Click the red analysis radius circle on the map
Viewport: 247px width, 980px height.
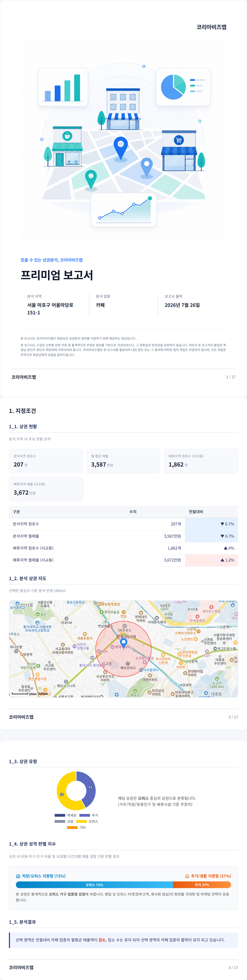pos(123,649)
